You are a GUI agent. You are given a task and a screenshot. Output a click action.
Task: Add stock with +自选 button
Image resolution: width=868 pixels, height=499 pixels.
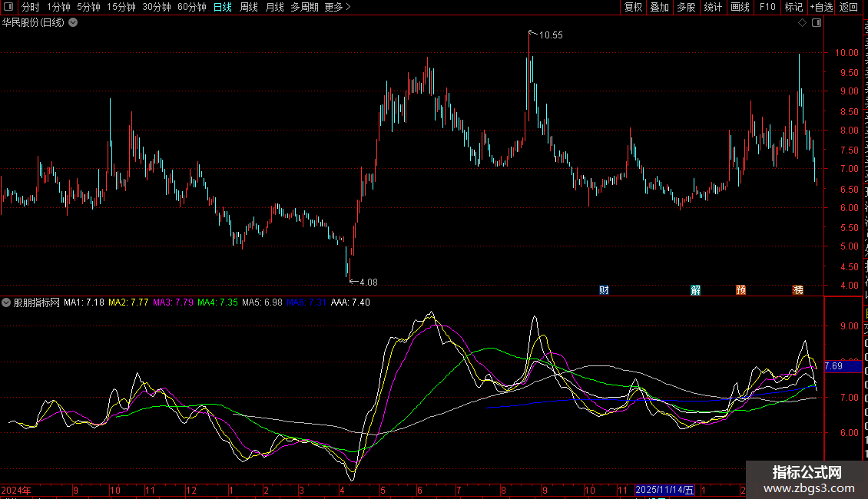(821, 7)
